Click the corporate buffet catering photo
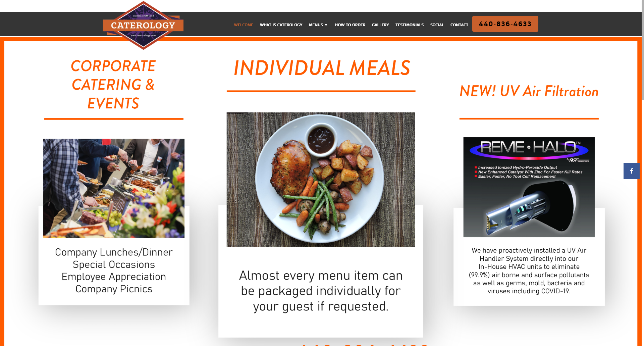Screen dimensions: 644x346 114,188
